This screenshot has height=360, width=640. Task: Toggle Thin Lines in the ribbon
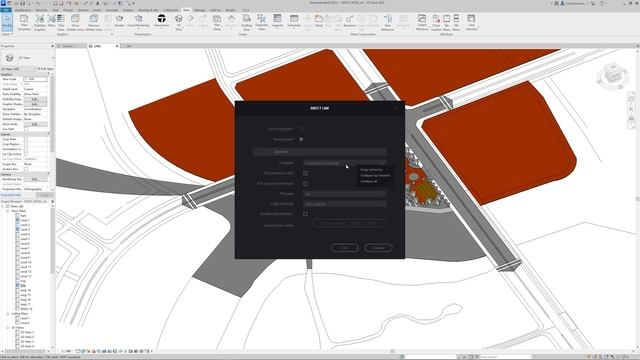point(61,22)
